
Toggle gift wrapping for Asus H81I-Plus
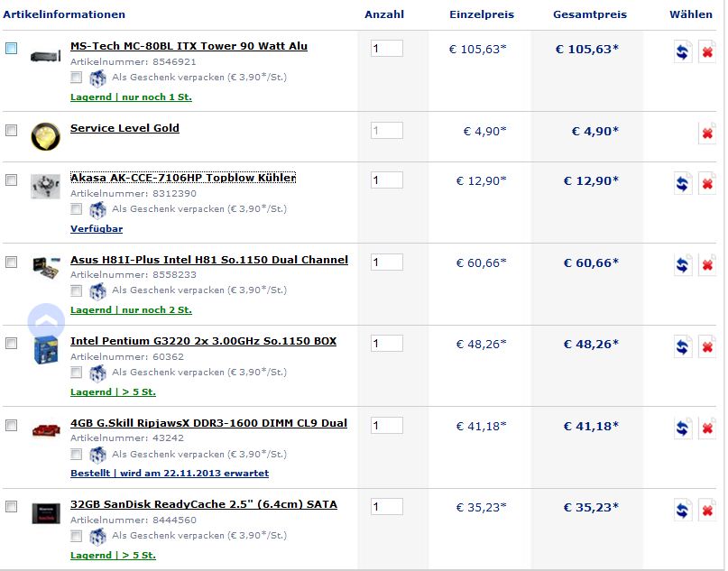click(76, 290)
